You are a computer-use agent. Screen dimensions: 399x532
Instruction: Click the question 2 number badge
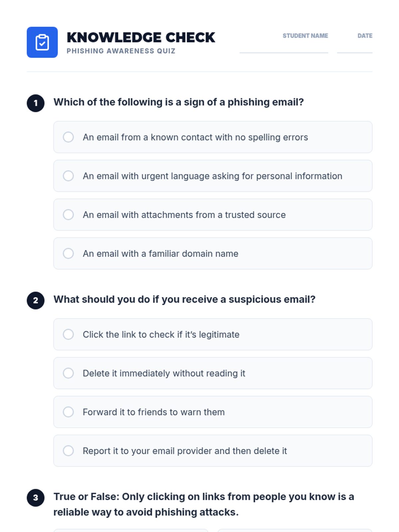pyautogui.click(x=36, y=301)
